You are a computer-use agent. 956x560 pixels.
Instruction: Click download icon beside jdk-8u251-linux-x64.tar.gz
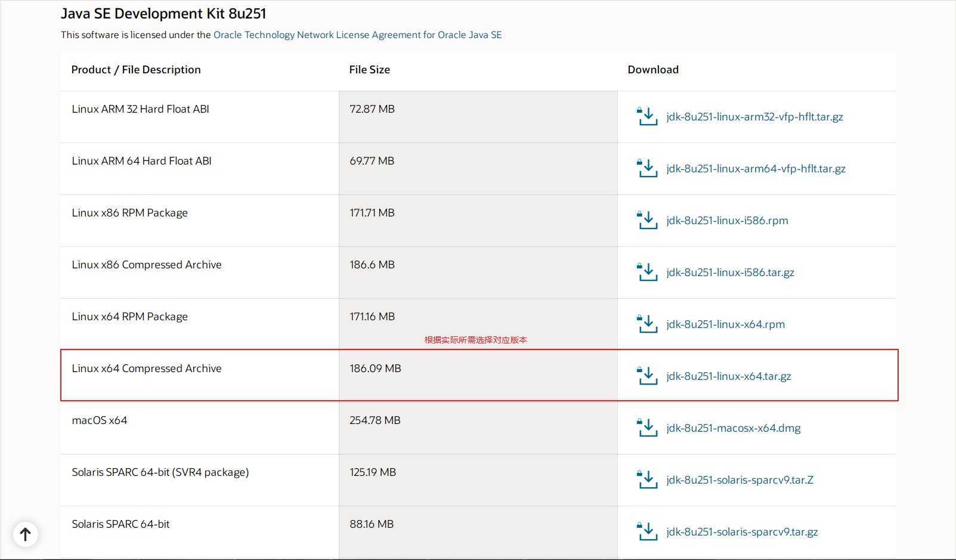(647, 376)
